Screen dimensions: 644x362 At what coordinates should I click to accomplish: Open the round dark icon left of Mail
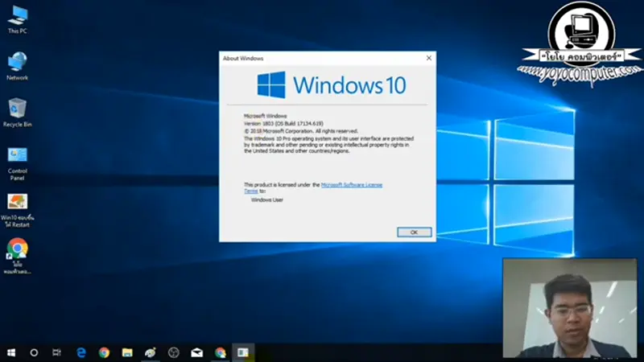point(174,352)
